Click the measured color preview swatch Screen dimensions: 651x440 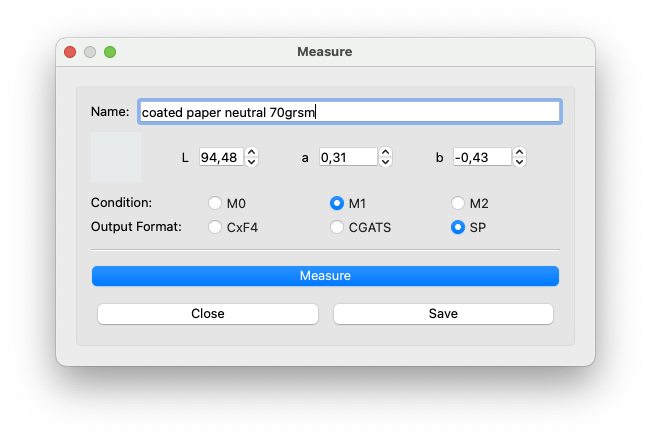coord(116,157)
